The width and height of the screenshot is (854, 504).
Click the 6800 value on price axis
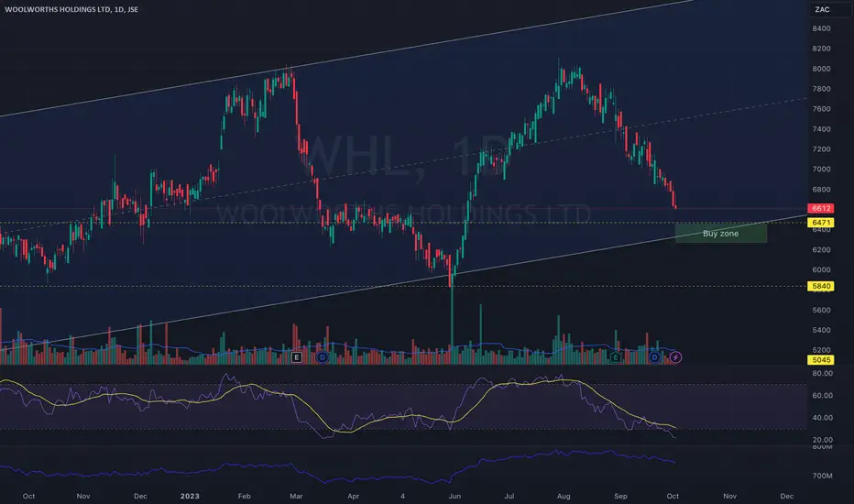click(x=821, y=190)
